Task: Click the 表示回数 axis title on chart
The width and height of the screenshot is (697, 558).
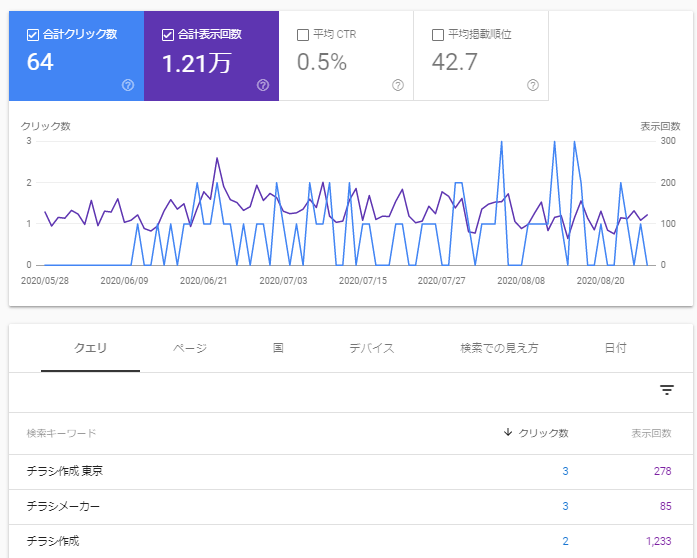Action: (x=660, y=126)
